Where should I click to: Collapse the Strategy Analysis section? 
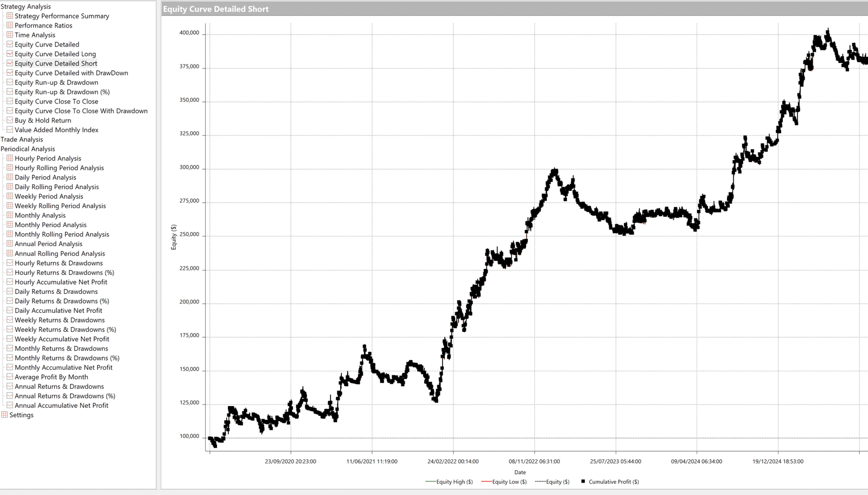[x=25, y=7]
